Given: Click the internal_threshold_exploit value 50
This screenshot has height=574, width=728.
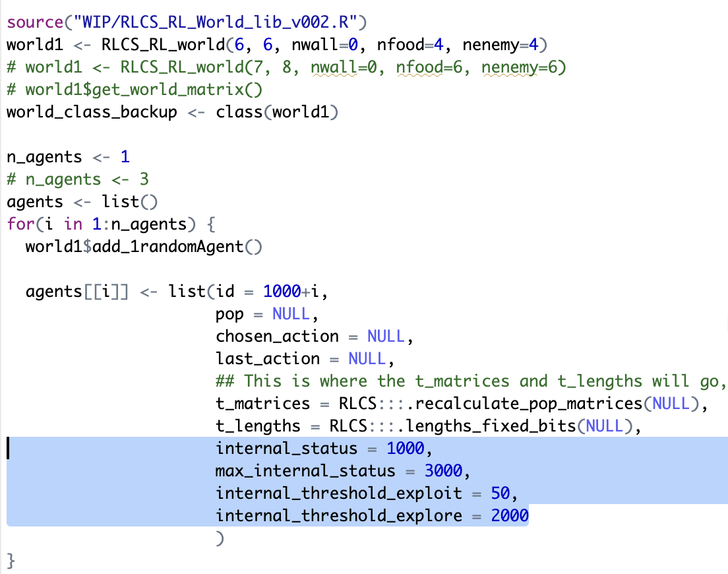Looking at the screenshot, I should tap(501, 493).
